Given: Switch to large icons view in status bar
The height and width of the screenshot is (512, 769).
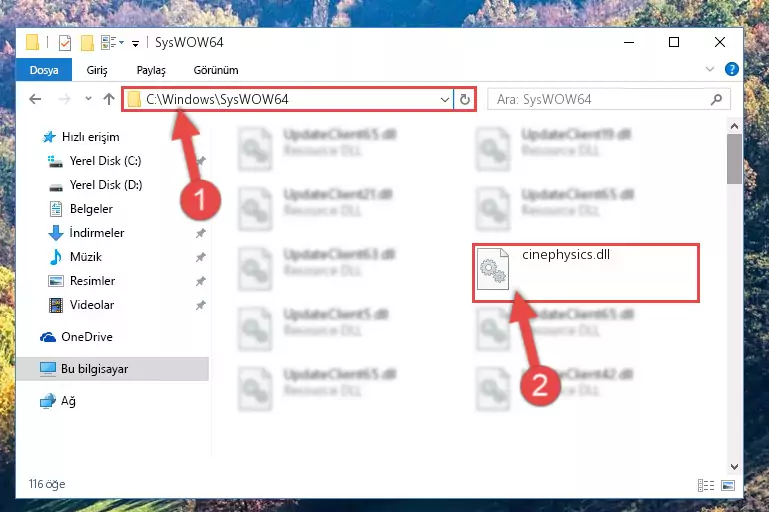Looking at the screenshot, I should tap(728, 486).
